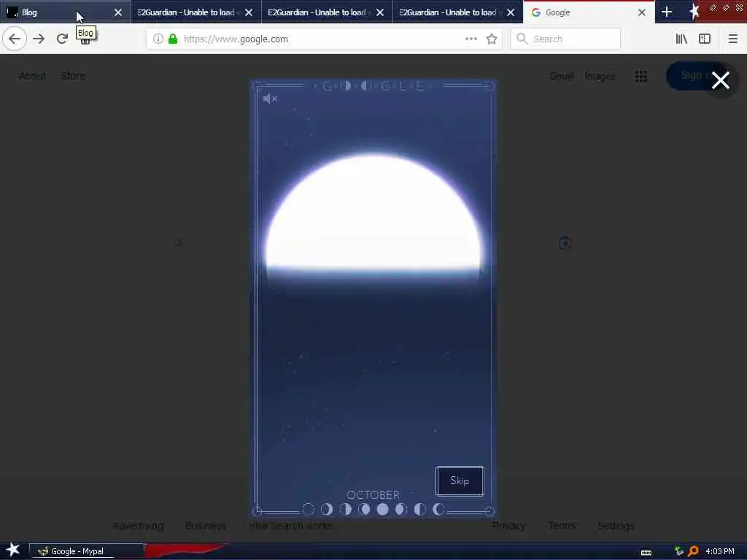Open the Terms footer link
This screenshot has height=560, width=747.
click(x=562, y=526)
